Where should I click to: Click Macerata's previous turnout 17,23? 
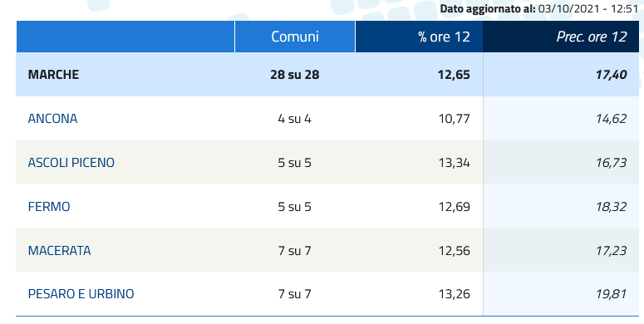[x=611, y=251]
